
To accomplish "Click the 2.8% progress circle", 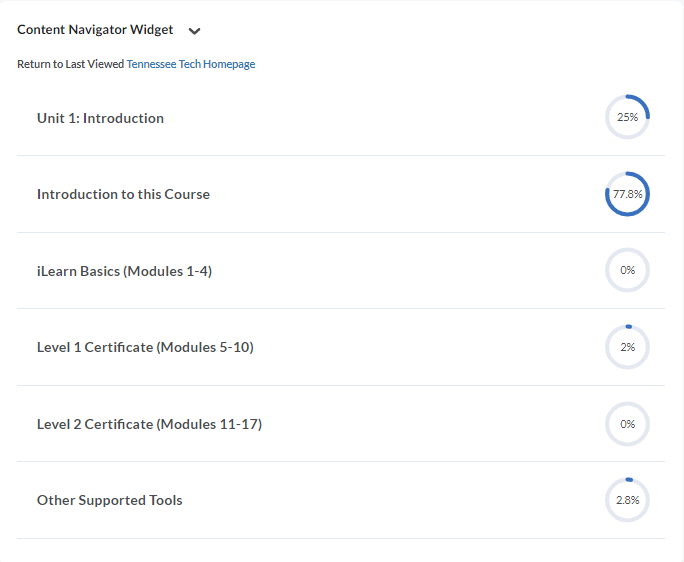I will coord(627,500).
